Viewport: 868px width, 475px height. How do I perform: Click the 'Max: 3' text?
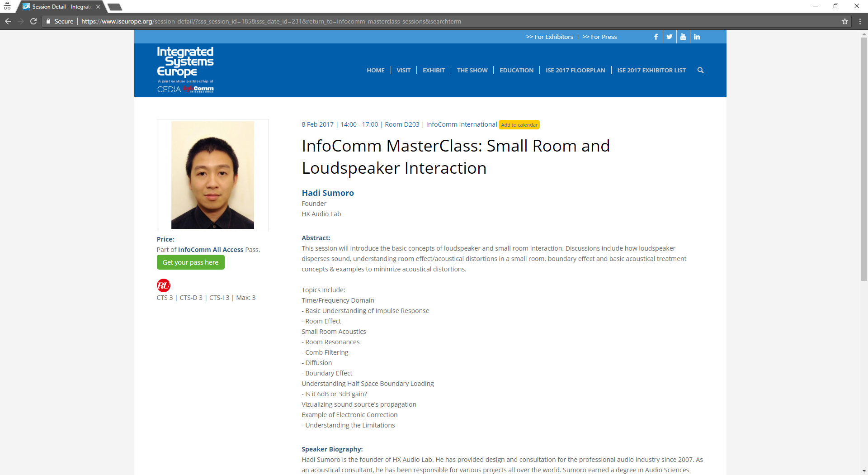(246, 298)
